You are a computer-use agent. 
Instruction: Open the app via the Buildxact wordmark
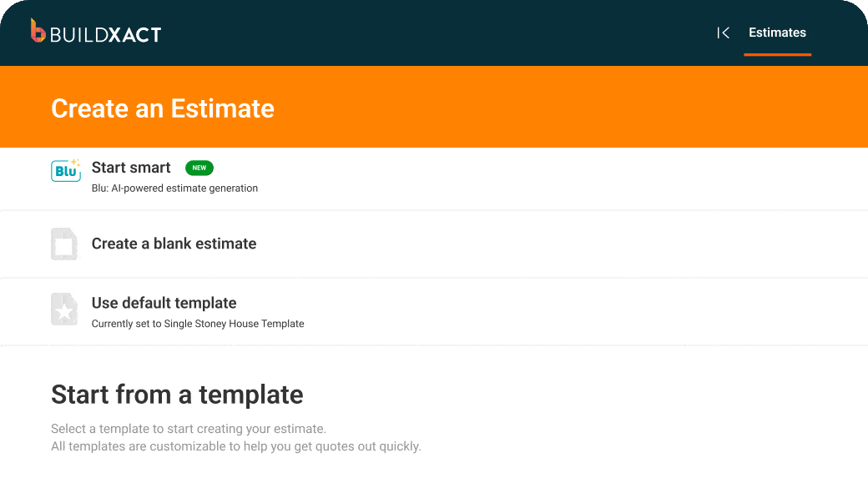click(x=107, y=33)
